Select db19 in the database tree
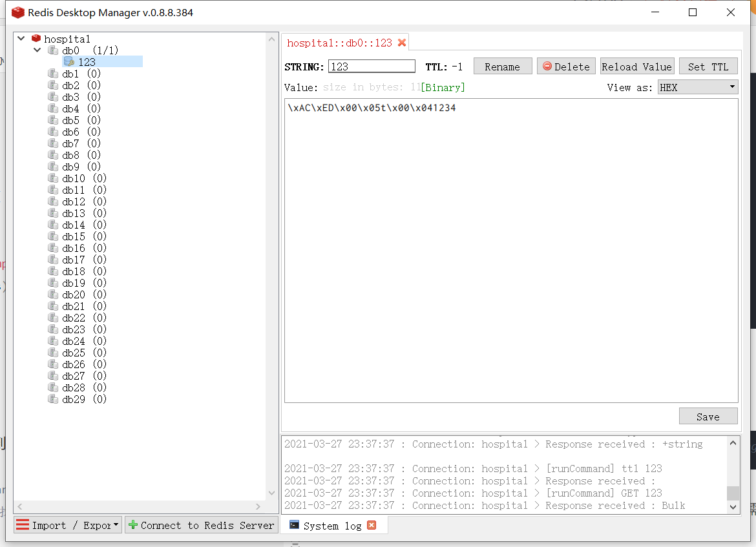This screenshot has width=756, height=547. pos(85,283)
